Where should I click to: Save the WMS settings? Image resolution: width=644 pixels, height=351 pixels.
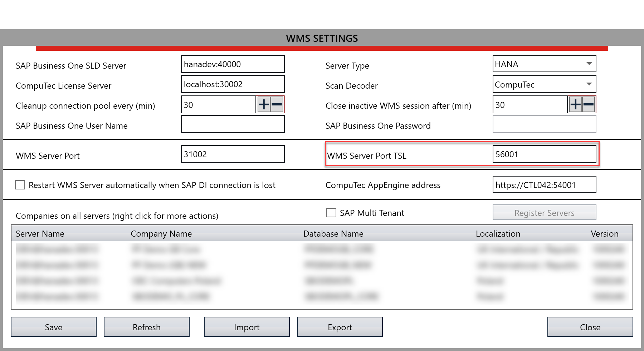(53, 327)
